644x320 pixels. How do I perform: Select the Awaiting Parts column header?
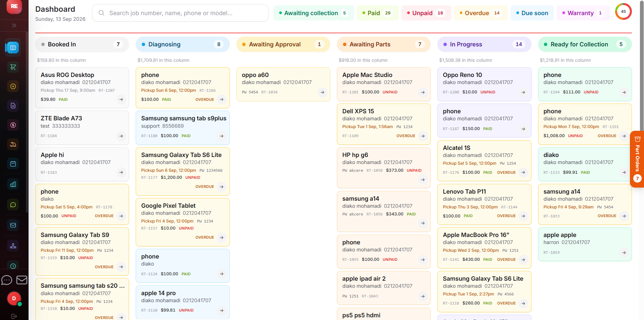[x=384, y=44]
